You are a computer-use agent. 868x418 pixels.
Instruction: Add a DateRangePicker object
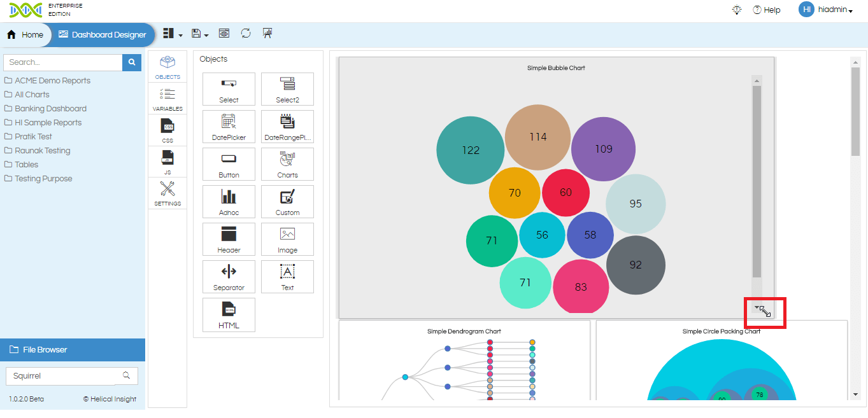pos(287,127)
